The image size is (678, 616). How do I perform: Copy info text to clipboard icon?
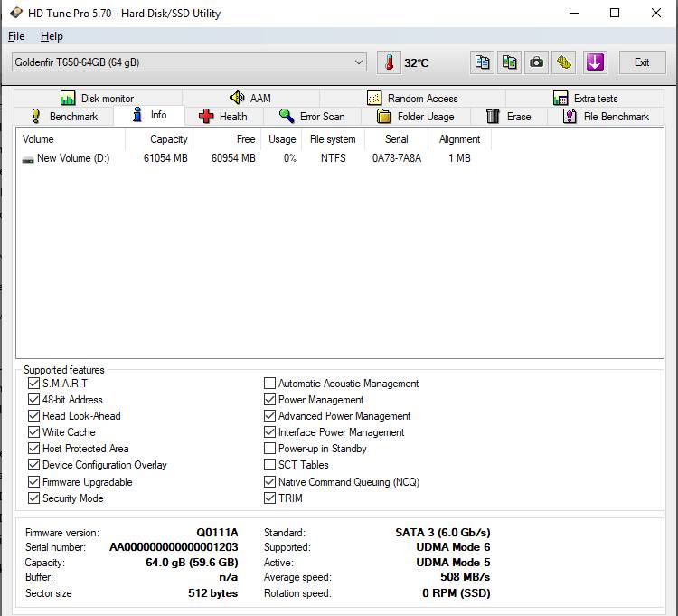pos(483,62)
